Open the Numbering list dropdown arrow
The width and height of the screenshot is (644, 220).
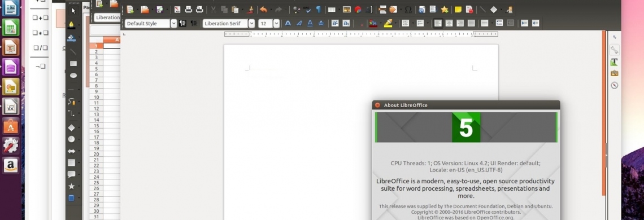(x=428, y=23)
